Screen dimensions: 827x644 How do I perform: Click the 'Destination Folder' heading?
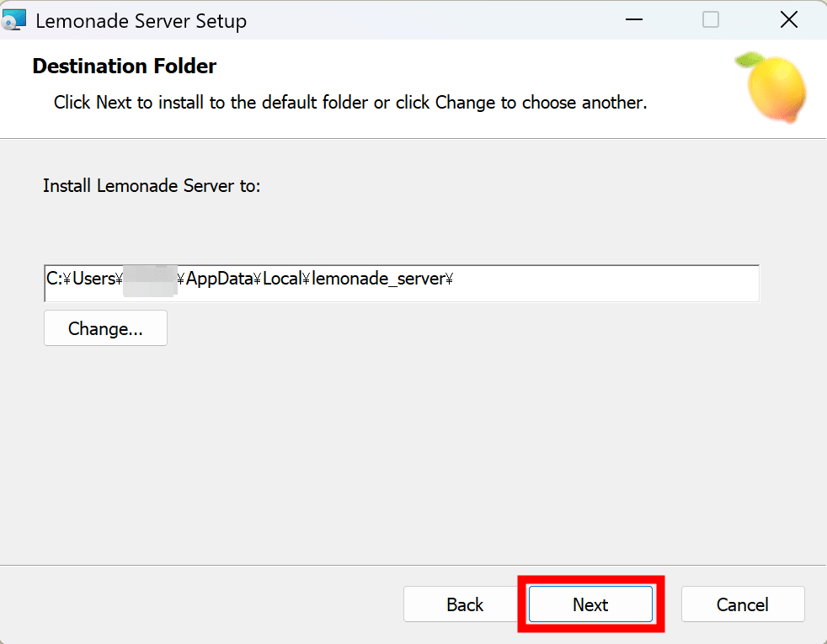point(124,66)
